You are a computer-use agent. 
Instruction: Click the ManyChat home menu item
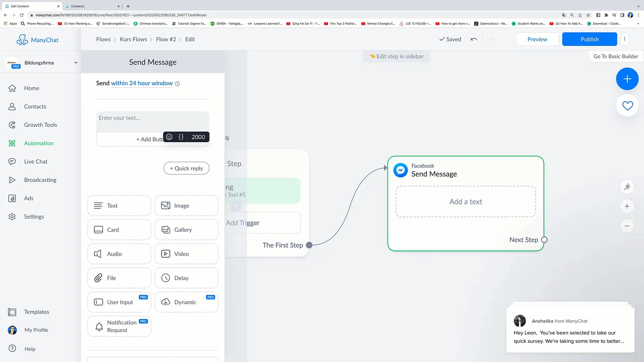(32, 88)
